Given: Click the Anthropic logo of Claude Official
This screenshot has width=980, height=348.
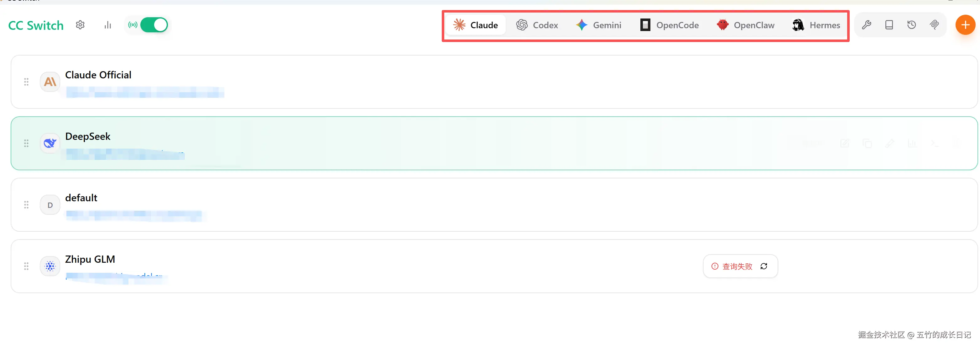Looking at the screenshot, I should (50, 82).
